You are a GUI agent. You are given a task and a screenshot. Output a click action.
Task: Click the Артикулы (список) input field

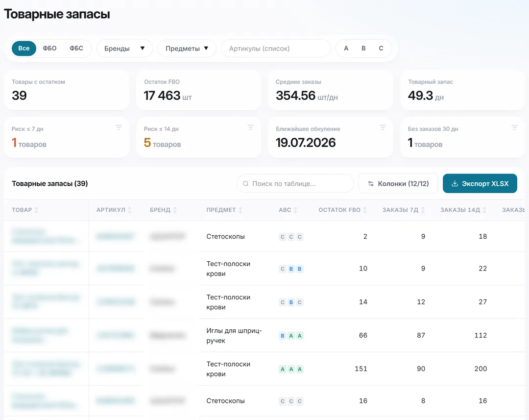point(276,49)
